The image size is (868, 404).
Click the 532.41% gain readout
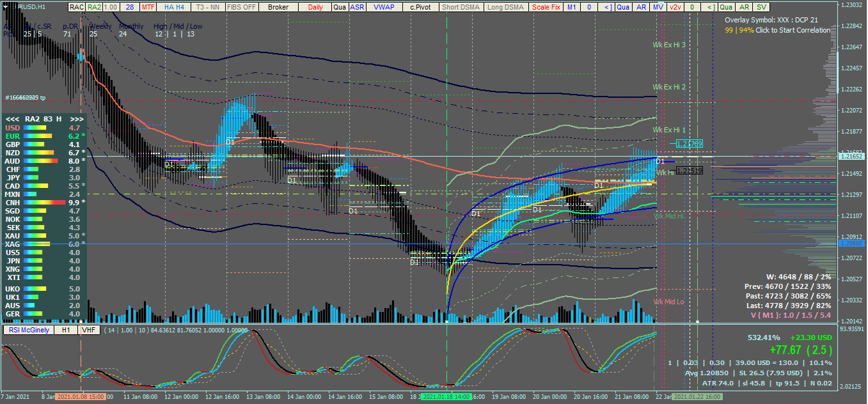[x=764, y=337]
